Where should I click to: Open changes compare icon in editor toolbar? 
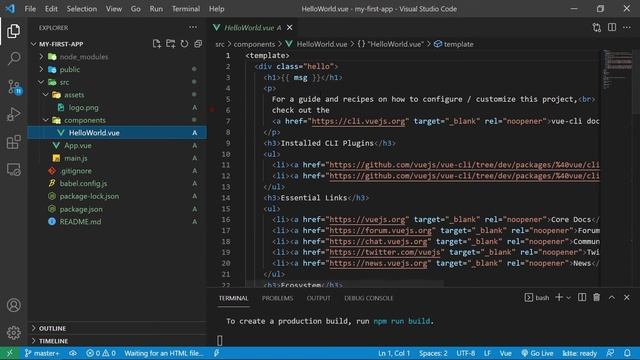pyautogui.click(x=597, y=27)
